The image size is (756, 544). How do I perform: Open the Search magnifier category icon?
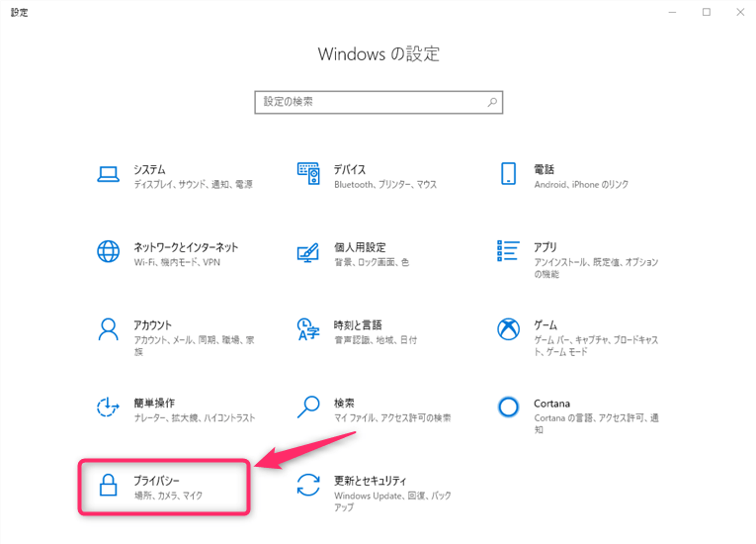[308, 407]
